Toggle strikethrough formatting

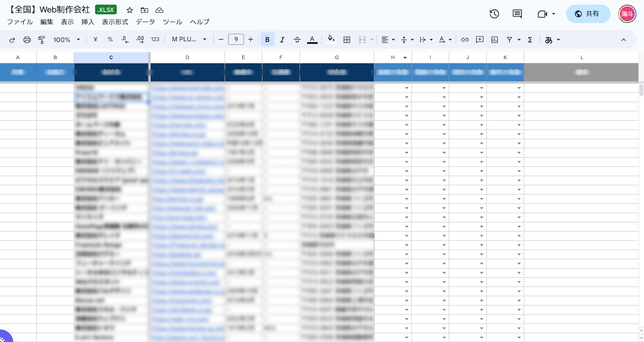(x=297, y=40)
